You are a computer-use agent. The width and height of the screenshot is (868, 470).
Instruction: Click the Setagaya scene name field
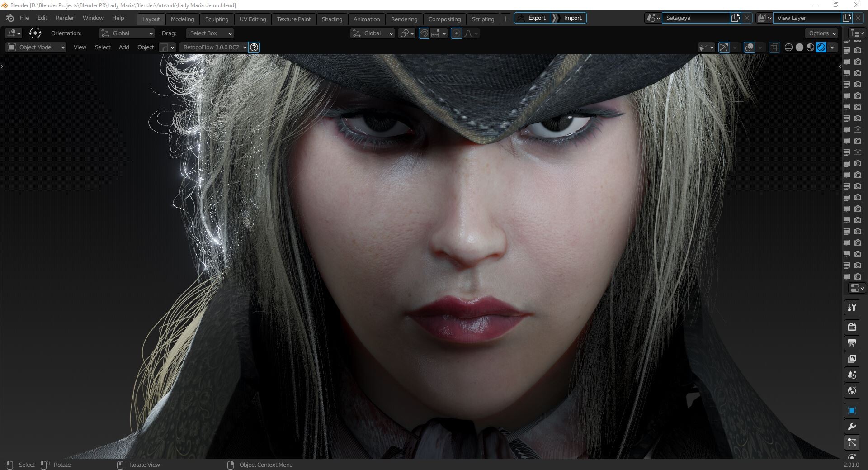click(696, 18)
